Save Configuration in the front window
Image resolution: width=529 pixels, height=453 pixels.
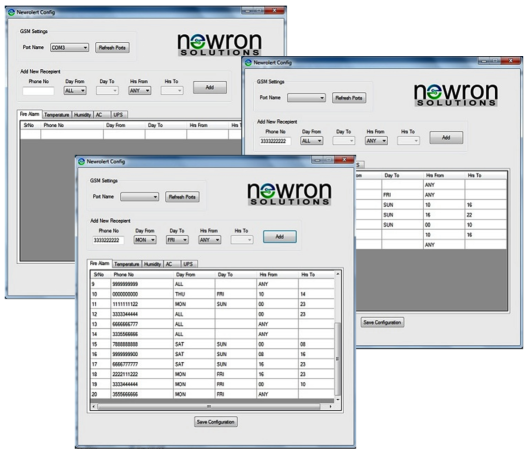point(216,422)
